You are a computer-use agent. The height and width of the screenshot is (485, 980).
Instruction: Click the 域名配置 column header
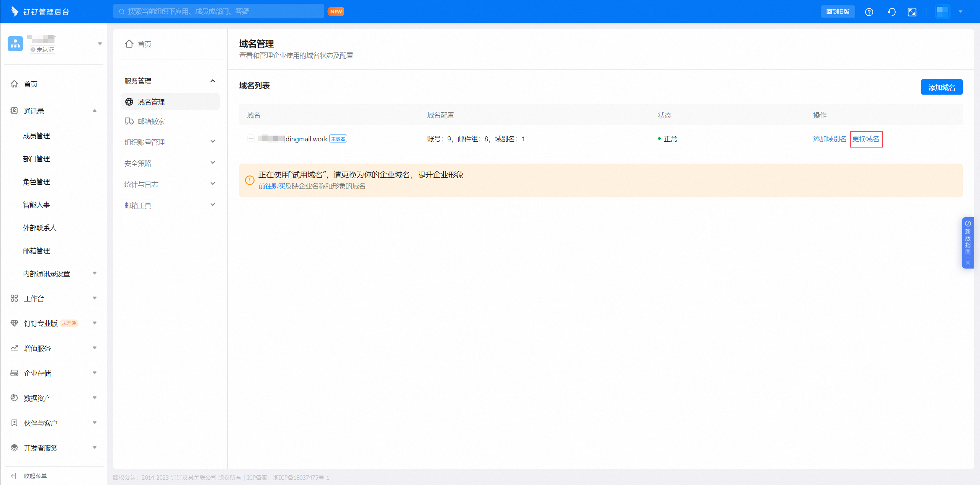pos(441,115)
